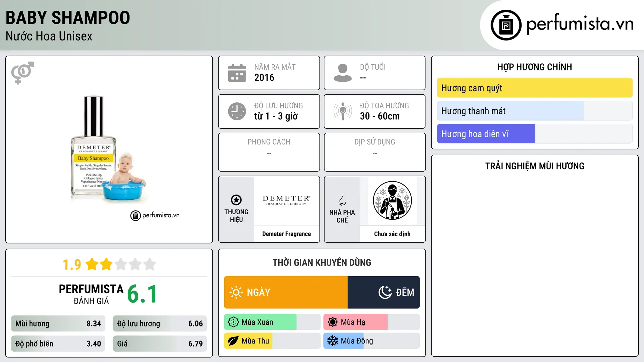Select the Hương hoa diên vĩ accord bar
This screenshot has height=362, width=644.
[x=535, y=134]
